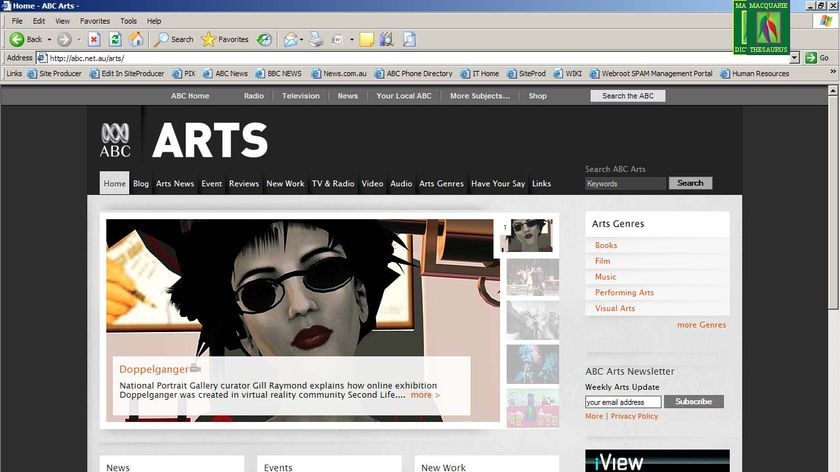Screen dimensions: 840x472
Task: Open the Favorites star panel
Action: [225, 39]
